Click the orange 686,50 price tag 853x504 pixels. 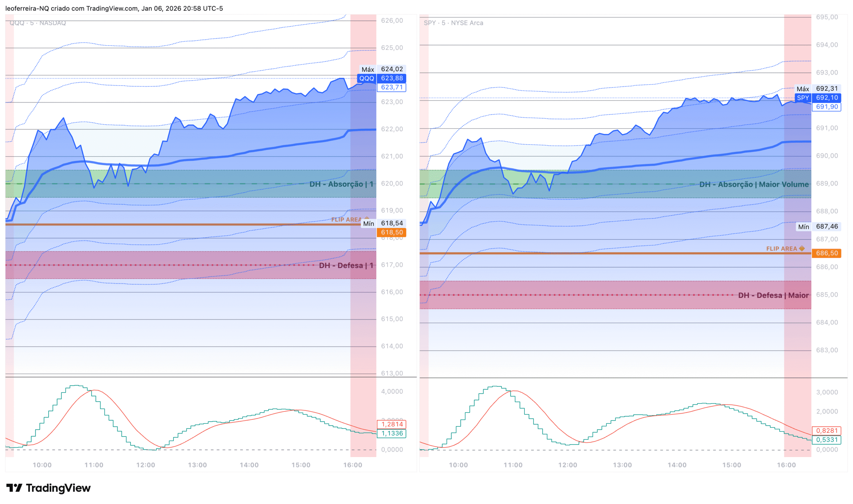pyautogui.click(x=826, y=253)
